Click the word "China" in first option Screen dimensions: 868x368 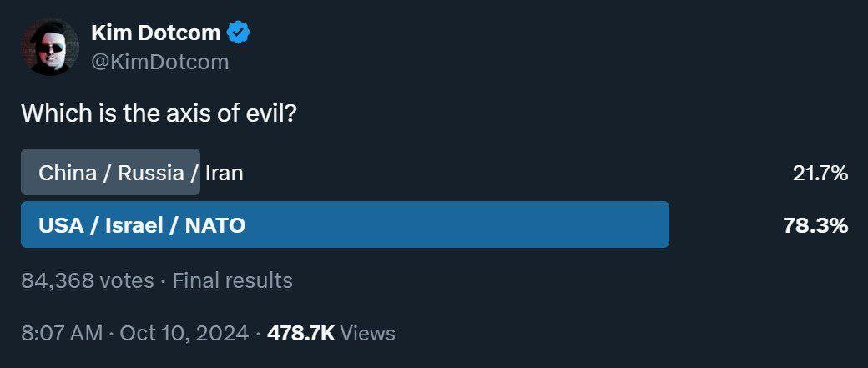(68, 173)
